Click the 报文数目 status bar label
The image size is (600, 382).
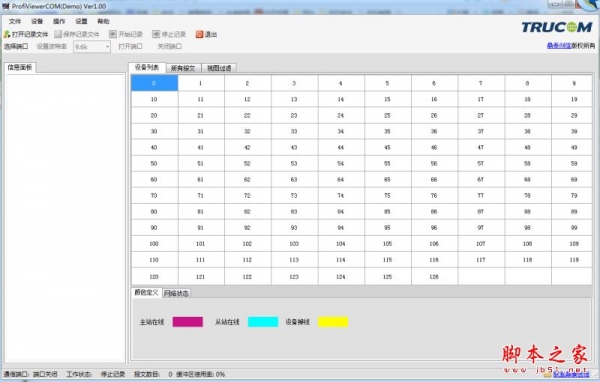point(147,374)
